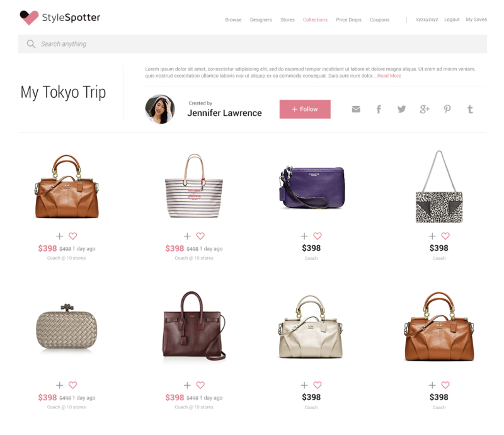The width and height of the screenshot is (504, 435).
Task: Open the Price Drops nav item
Action: [348, 20]
